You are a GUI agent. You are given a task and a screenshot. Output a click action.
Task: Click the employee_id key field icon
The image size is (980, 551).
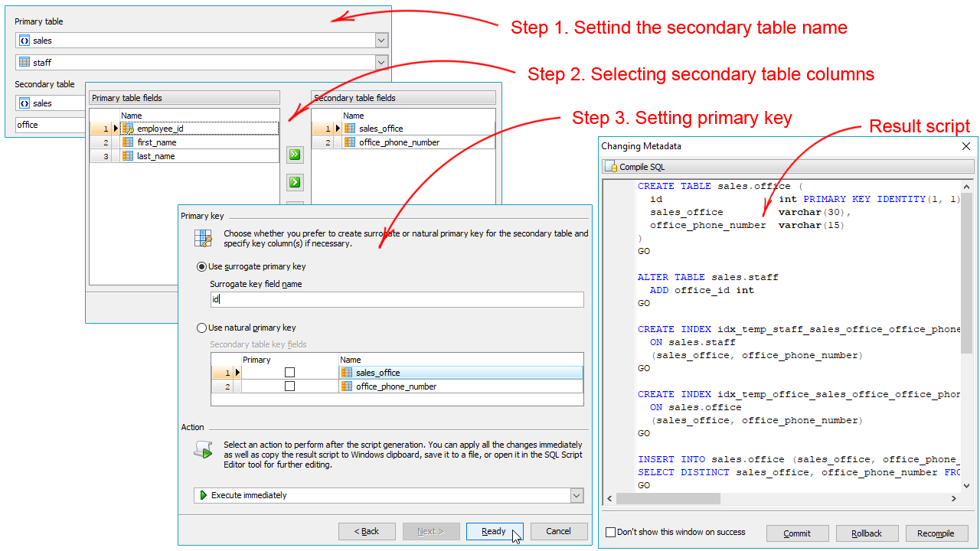point(128,129)
